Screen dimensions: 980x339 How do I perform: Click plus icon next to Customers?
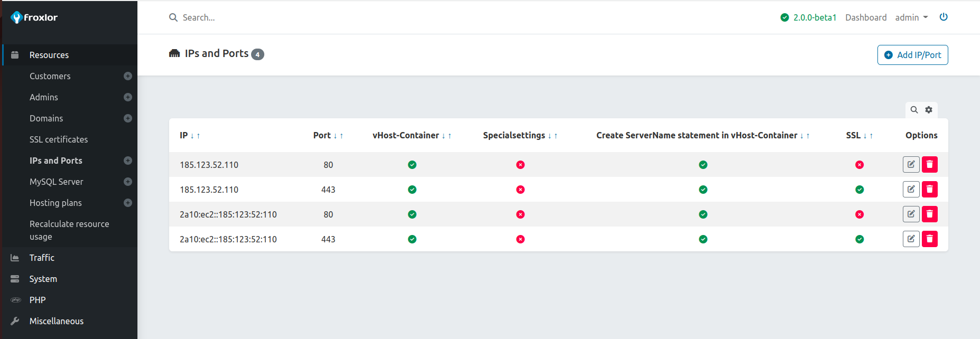pos(127,76)
